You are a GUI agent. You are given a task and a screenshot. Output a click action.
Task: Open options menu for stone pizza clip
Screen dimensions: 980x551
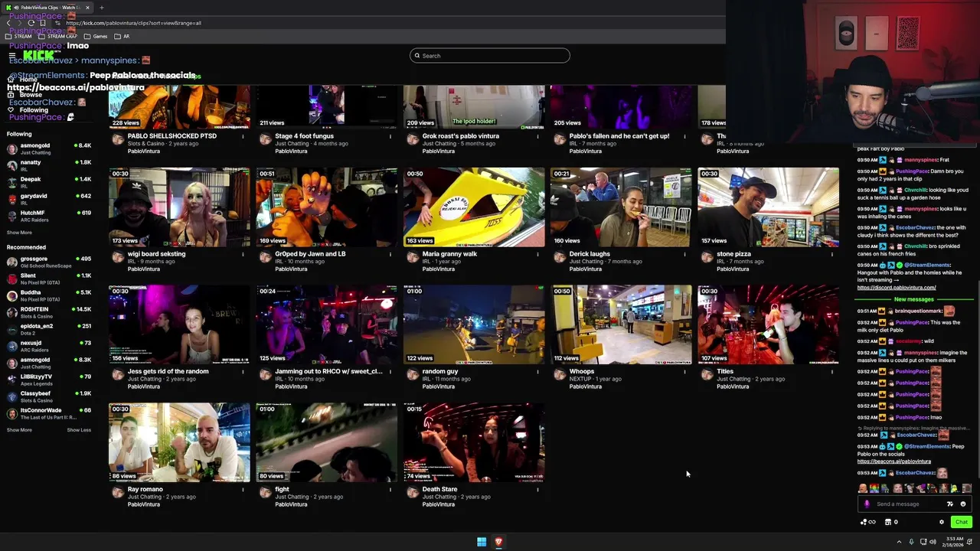coord(831,254)
